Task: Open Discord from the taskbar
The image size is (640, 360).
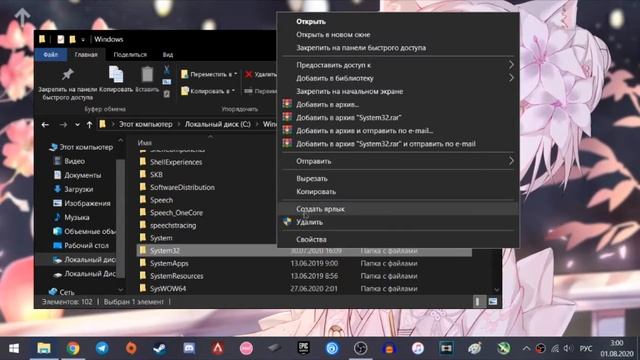Action: point(189,348)
